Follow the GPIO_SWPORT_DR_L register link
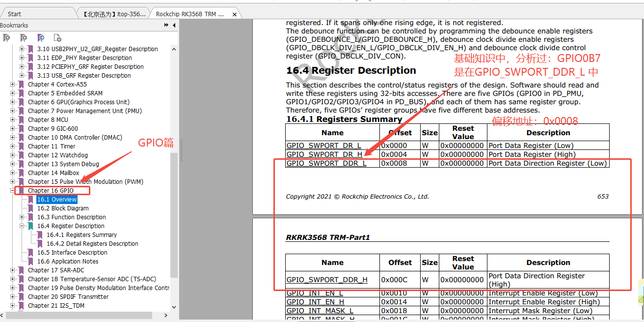 click(323, 146)
